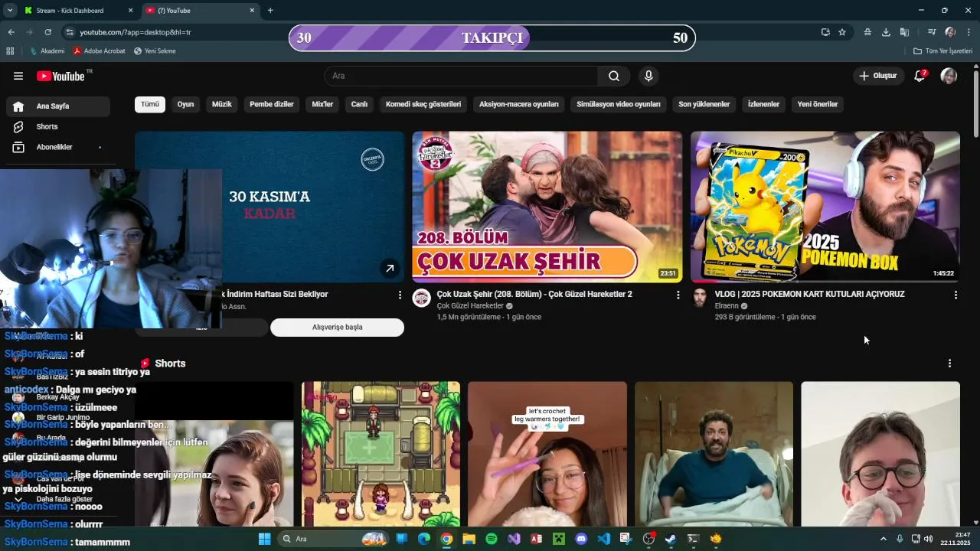
Task: Select the Oyun filter chip
Action: pyautogui.click(x=186, y=104)
